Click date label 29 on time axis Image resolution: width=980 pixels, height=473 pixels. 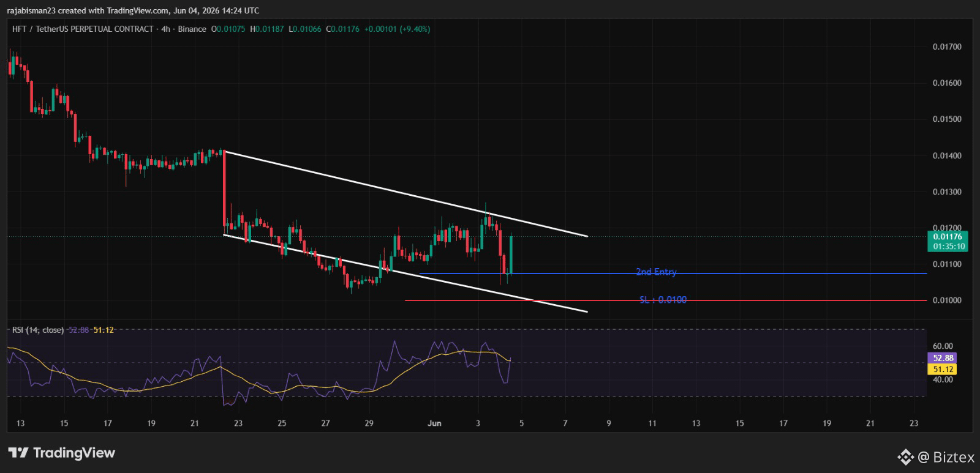(369, 423)
